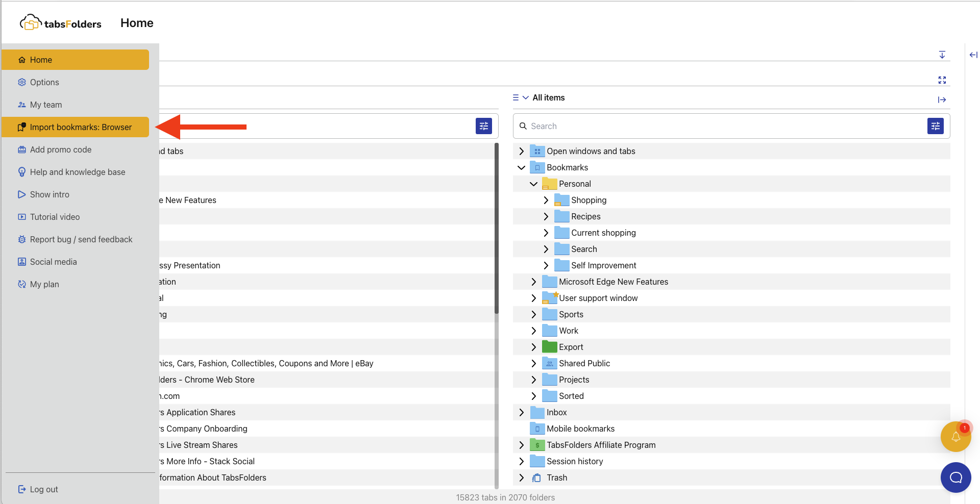Expand the Sports folder
Screen dimensions: 980x504
point(533,314)
